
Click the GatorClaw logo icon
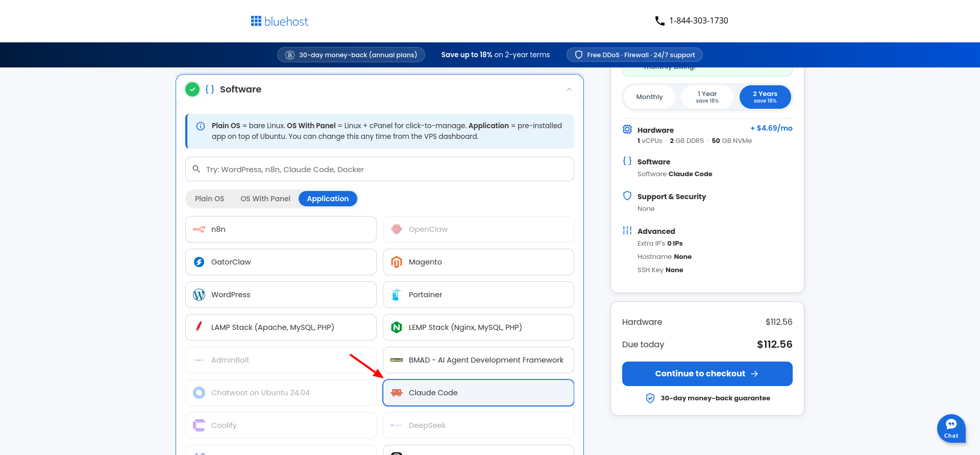coord(199,262)
